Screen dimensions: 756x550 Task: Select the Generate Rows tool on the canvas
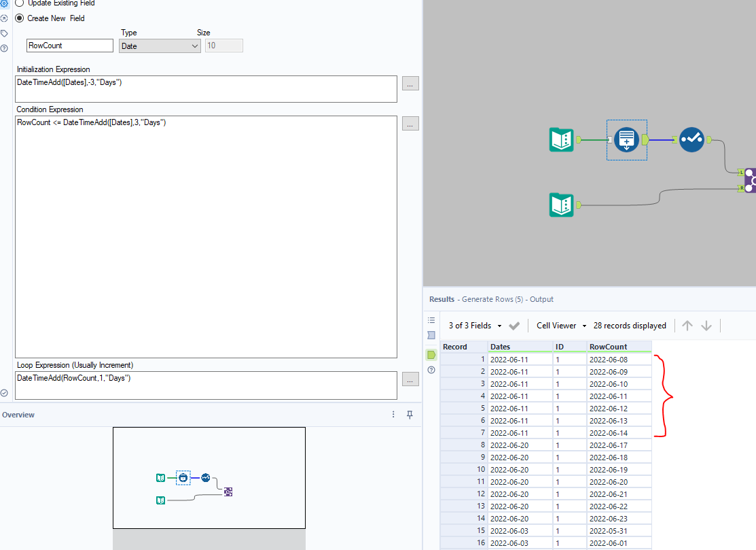pos(626,139)
